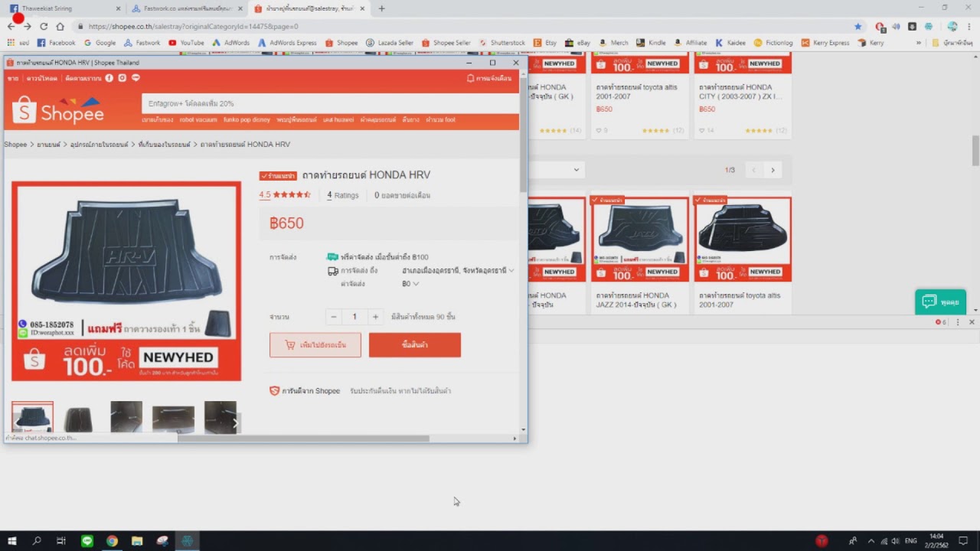Open Shopee breadcrumb home link
Viewport: 980px width, 551px height.
point(15,144)
